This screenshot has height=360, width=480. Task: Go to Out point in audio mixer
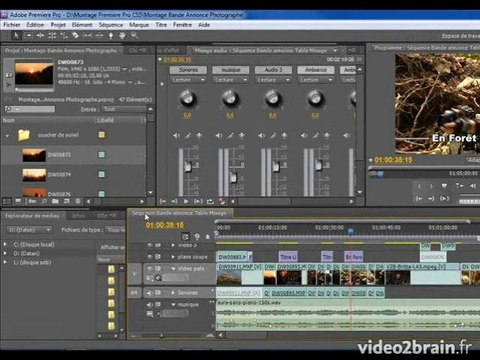[x=174, y=201]
